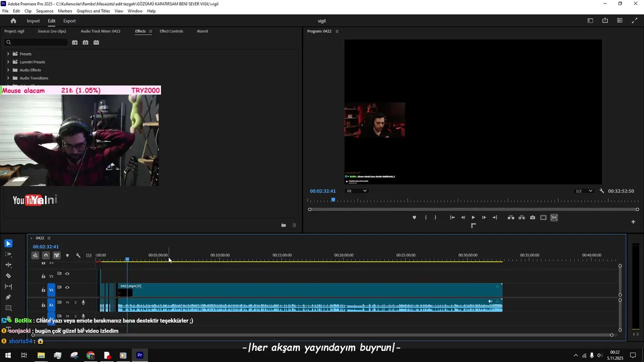The image size is (644, 362).
Task: Open Program: 0422 panel menu
Action: (337, 31)
